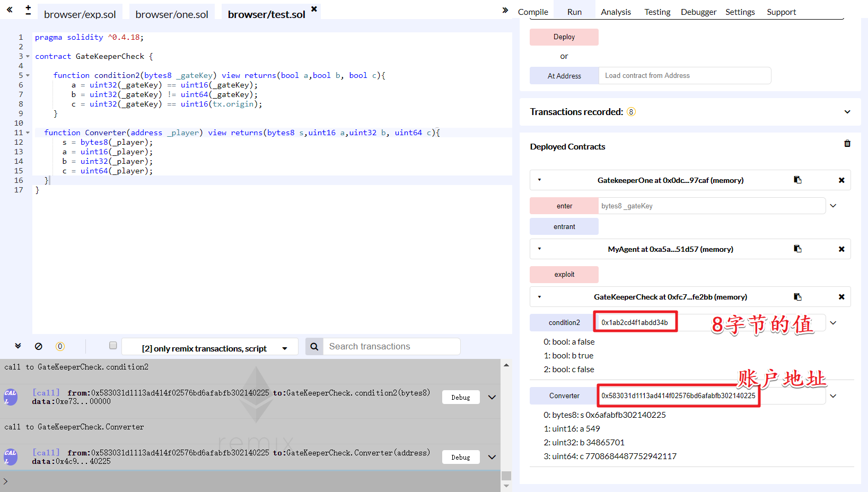Clear deployed contracts with trash icon
Image resolution: width=868 pixels, height=492 pixels.
847,144
